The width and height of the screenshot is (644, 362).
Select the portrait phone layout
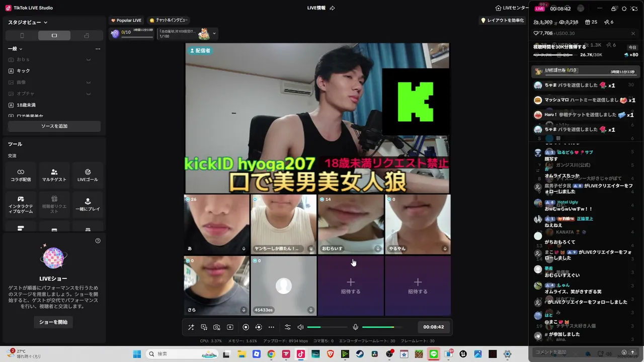point(22,36)
